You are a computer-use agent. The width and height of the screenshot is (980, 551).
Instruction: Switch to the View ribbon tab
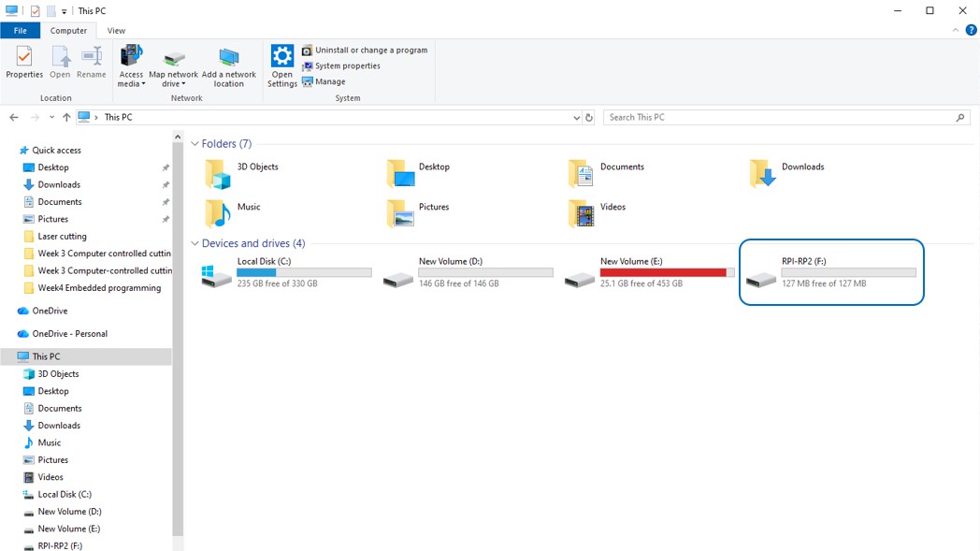point(116,31)
